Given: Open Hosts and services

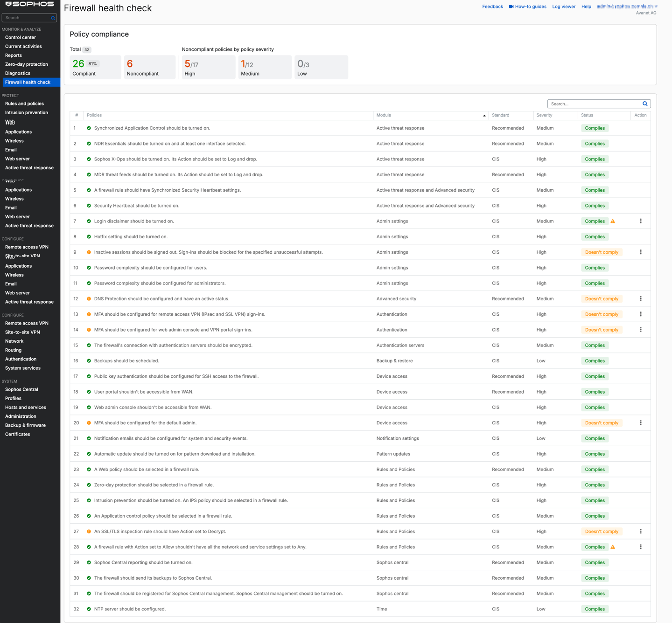Looking at the screenshot, I should tap(26, 408).
